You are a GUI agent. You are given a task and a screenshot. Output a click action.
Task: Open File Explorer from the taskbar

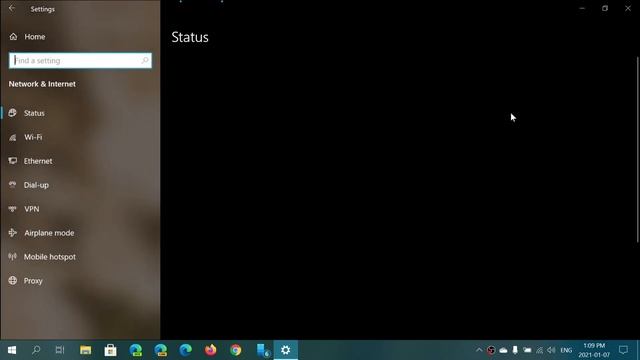point(85,350)
